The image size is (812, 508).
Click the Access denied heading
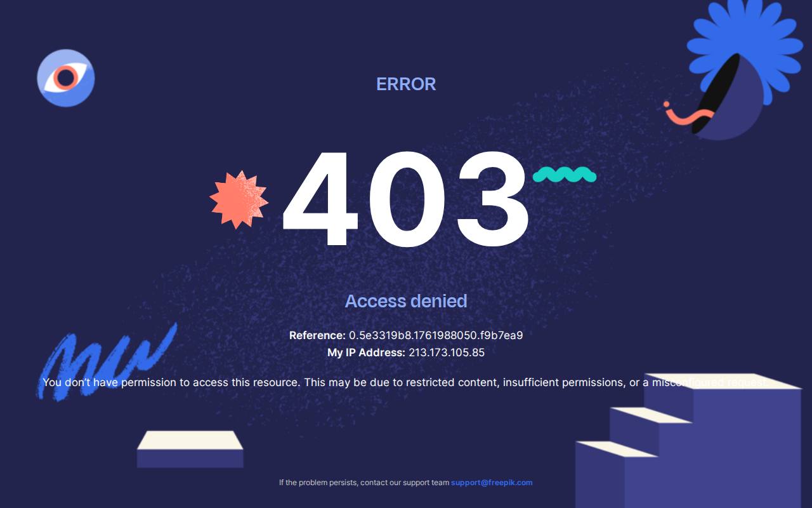406,301
